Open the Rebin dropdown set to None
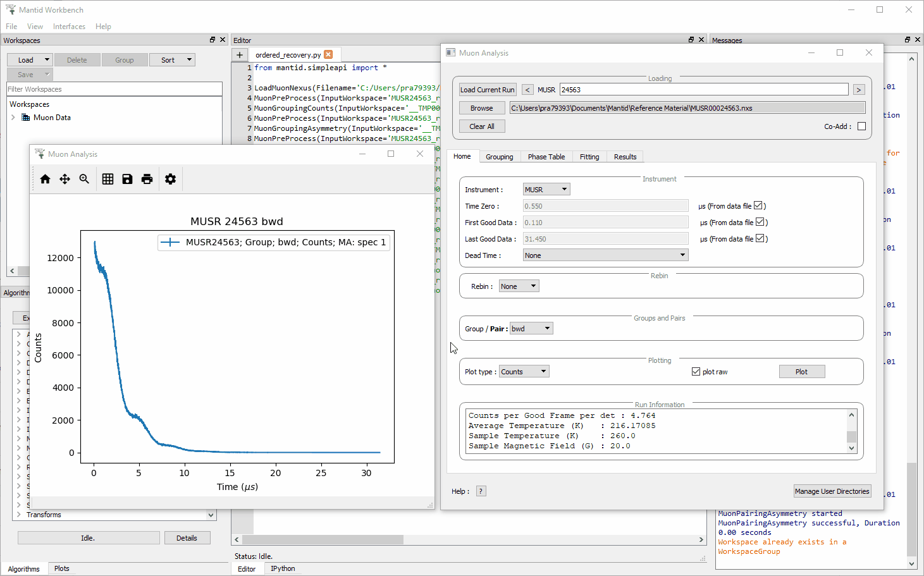The height and width of the screenshot is (576, 924). [519, 286]
